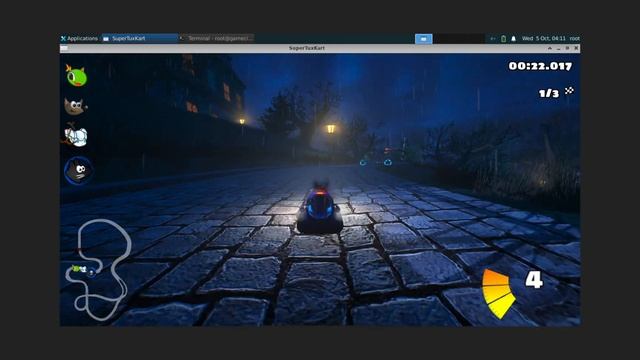Click the checkered flag lap icon
Image resolution: width=640 pixels, height=360 pixels.
click(569, 91)
